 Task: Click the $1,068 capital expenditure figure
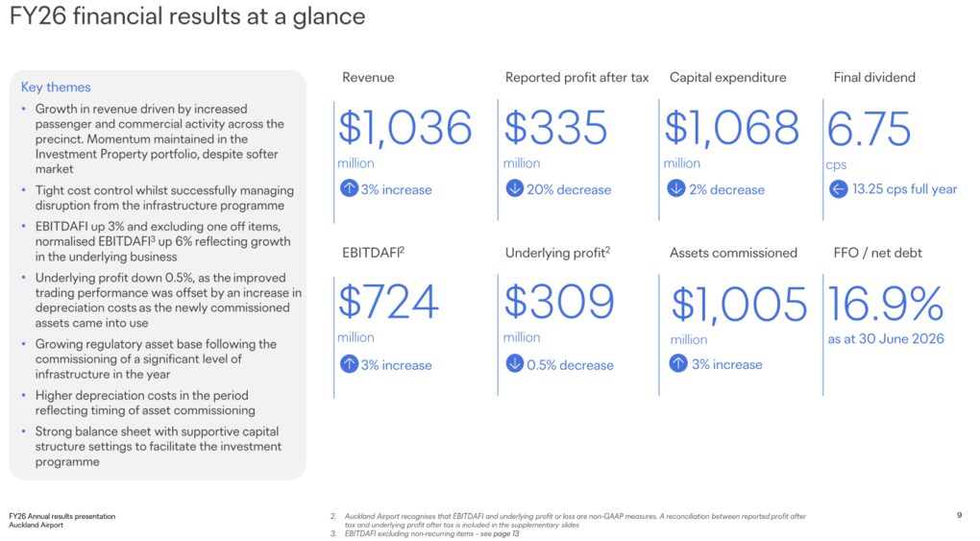pyautogui.click(x=732, y=128)
